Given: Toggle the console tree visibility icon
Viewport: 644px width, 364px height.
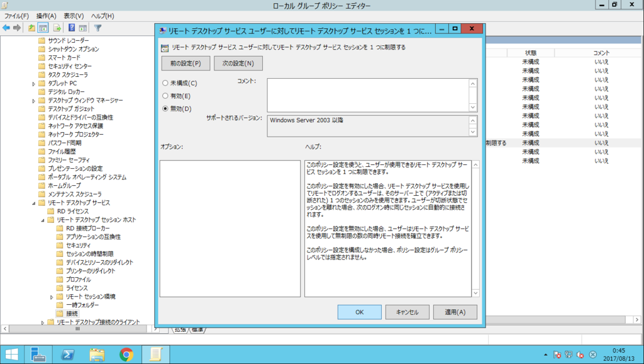Looking at the screenshot, I should (42, 27).
